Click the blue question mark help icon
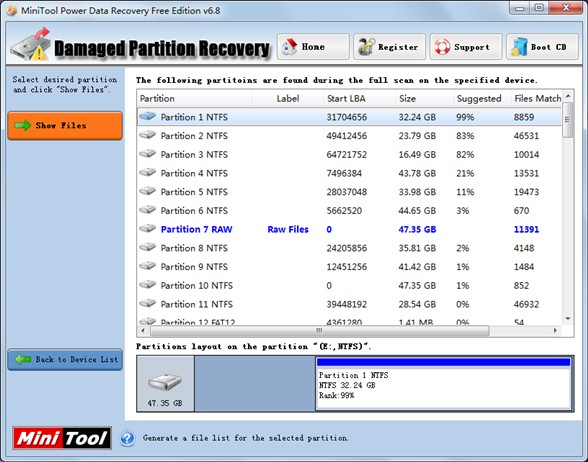 coord(128,438)
